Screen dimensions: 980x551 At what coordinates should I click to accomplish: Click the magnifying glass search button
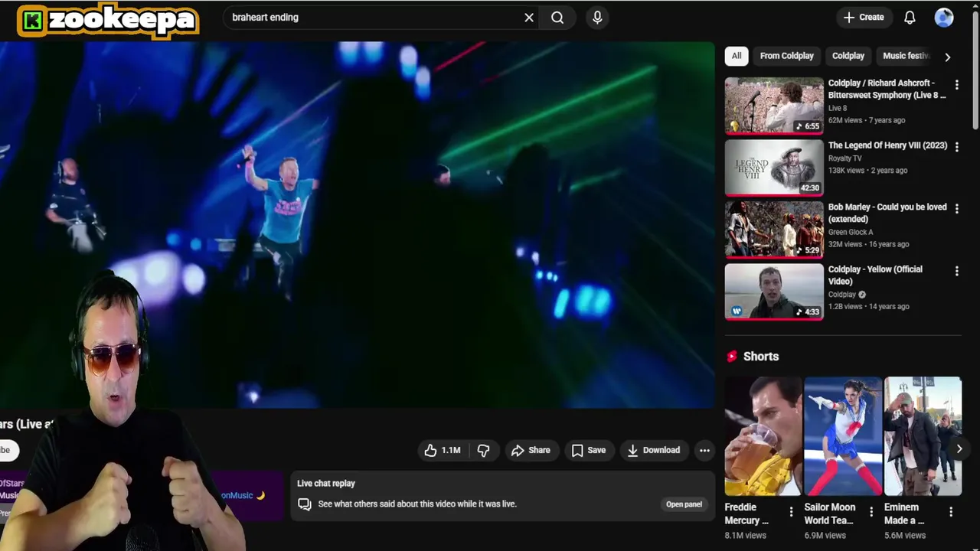[x=557, y=18]
